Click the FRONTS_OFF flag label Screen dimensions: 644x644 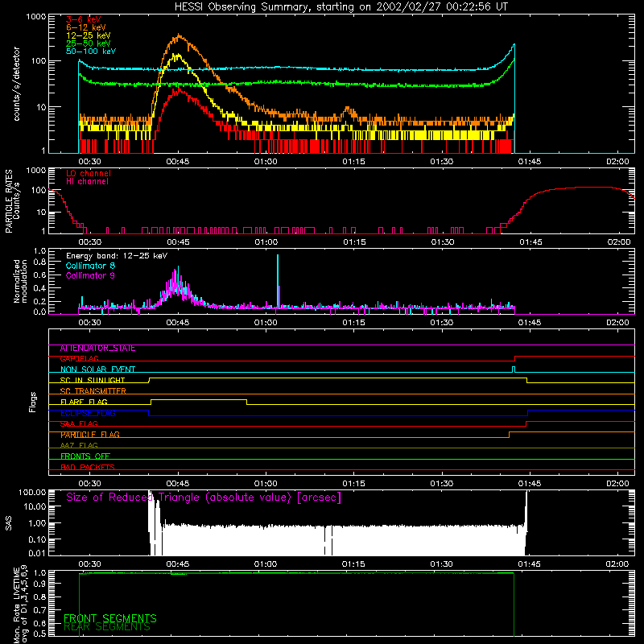[85, 456]
